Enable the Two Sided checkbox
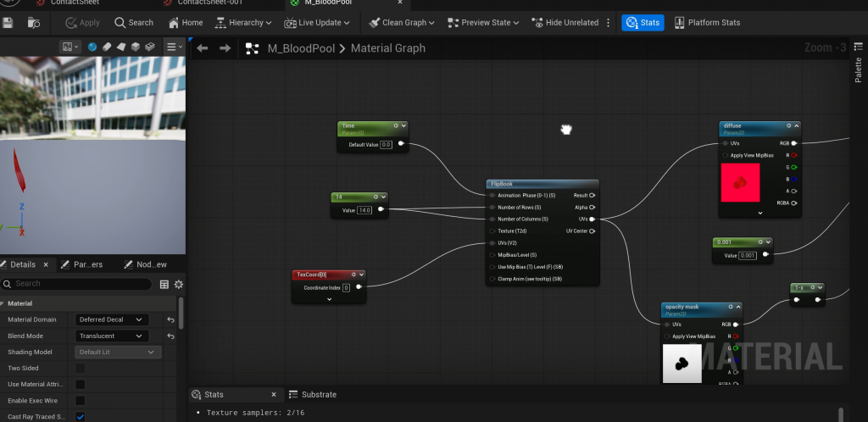The width and height of the screenshot is (868, 422). [x=81, y=369]
